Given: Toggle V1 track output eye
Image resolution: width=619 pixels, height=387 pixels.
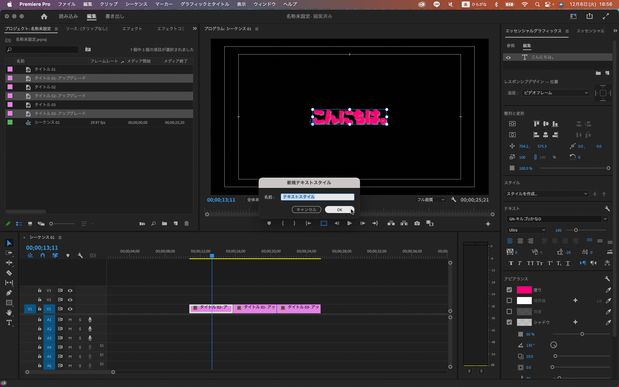Looking at the screenshot, I should coord(70,309).
